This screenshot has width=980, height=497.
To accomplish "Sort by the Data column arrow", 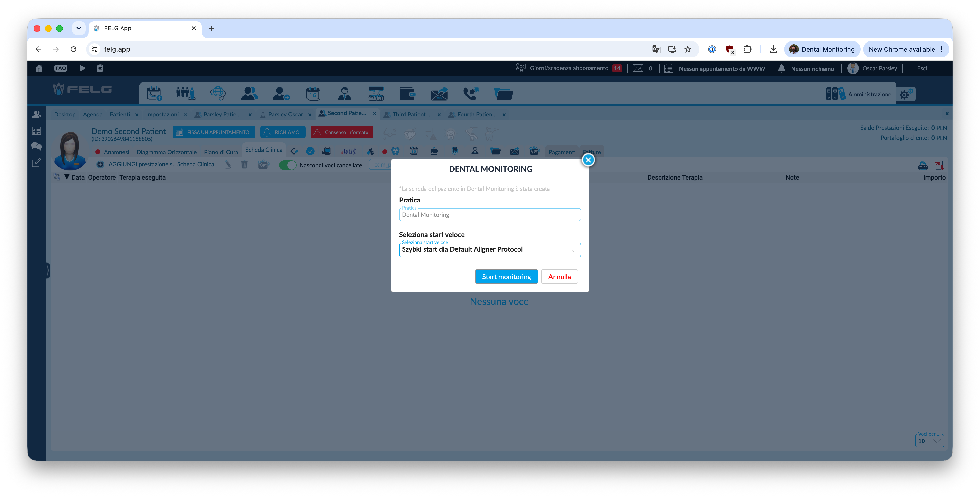I will pyautogui.click(x=66, y=177).
